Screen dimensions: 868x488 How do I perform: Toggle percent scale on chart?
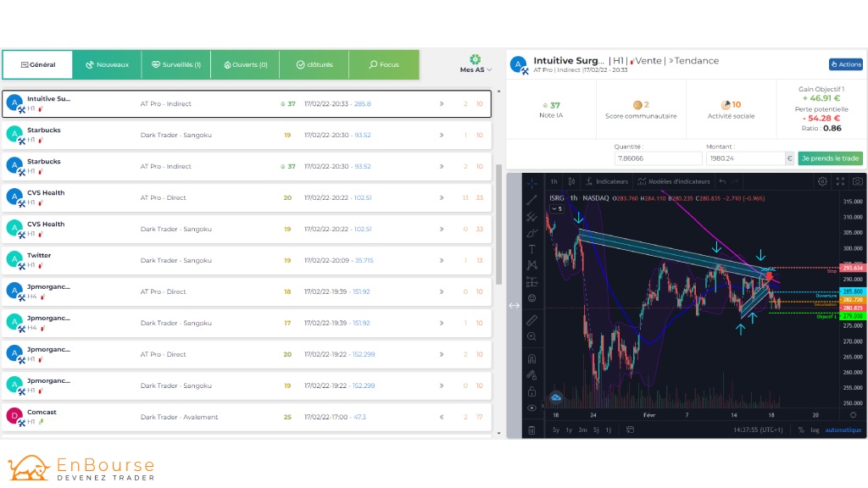(x=801, y=430)
